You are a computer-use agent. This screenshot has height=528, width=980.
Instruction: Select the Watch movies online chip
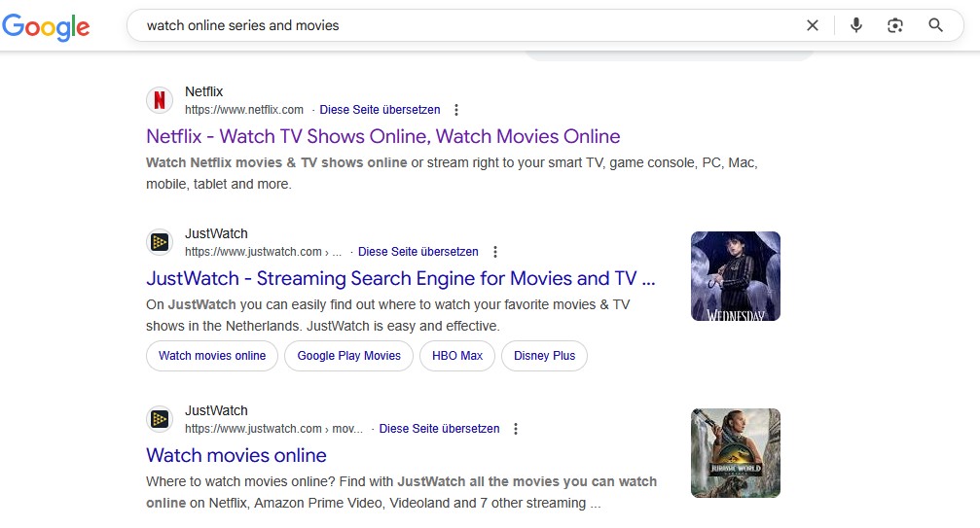(x=212, y=356)
